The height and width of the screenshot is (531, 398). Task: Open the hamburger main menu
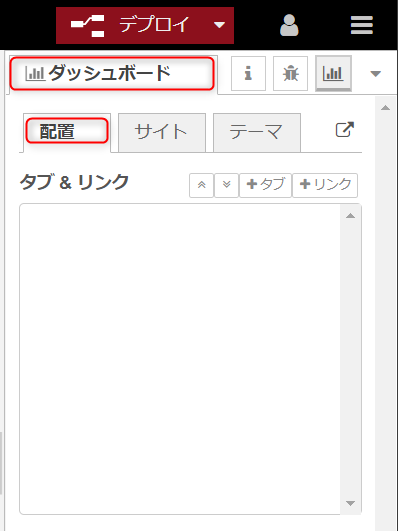[362, 25]
